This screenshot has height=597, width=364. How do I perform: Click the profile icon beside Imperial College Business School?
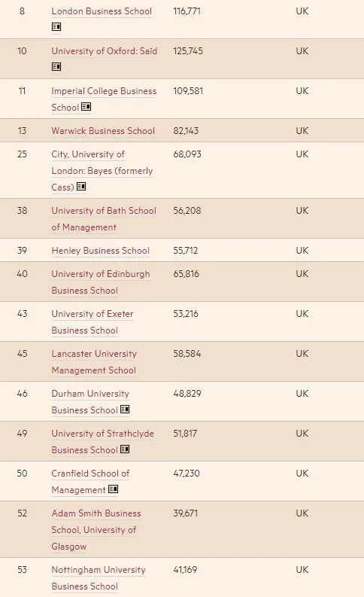[86, 107]
